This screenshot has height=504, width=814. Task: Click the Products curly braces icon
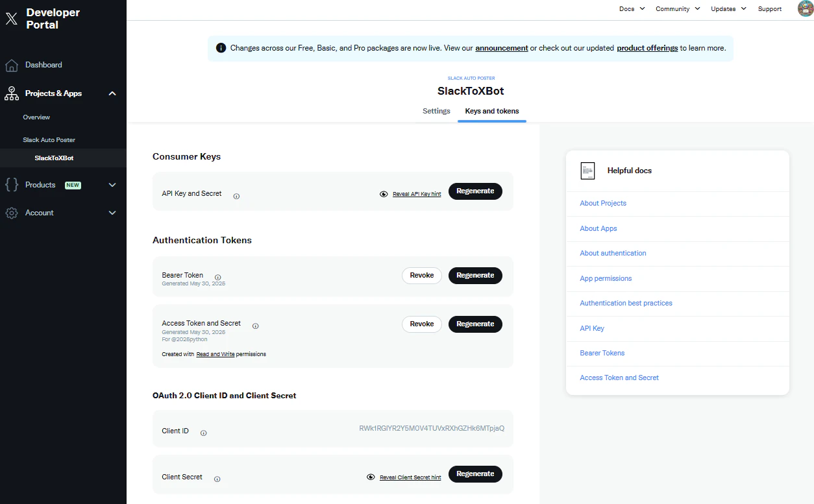tap(11, 185)
